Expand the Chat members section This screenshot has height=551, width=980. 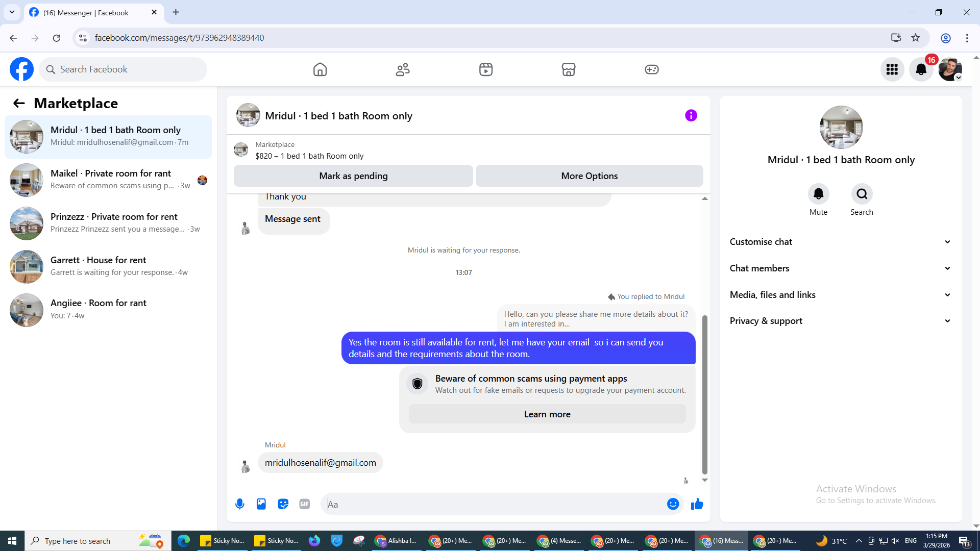(x=841, y=268)
